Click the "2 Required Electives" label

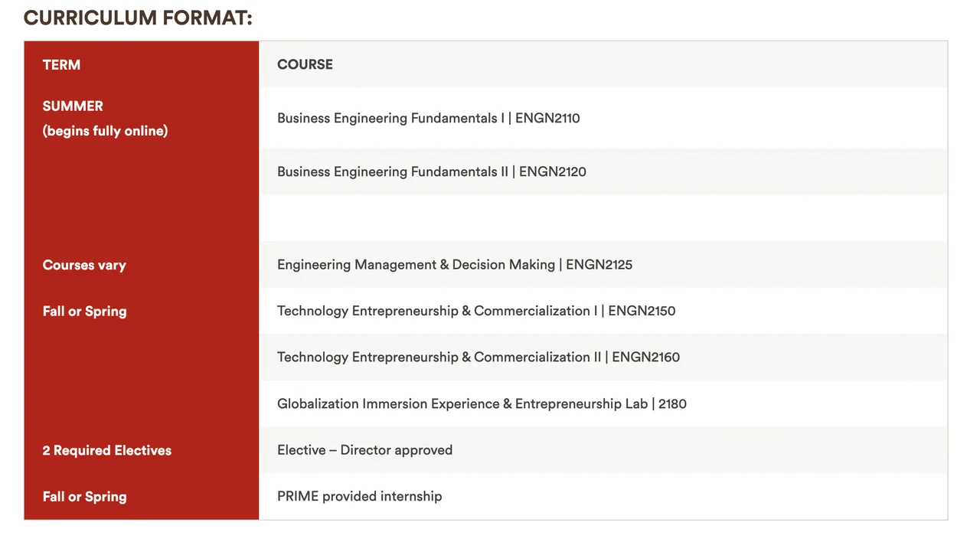pos(106,451)
